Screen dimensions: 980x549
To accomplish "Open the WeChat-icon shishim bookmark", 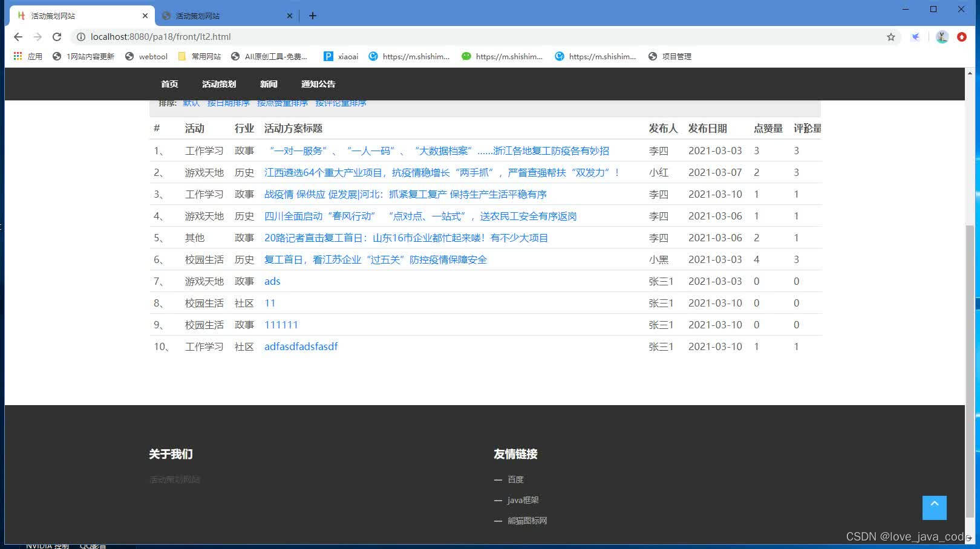I will 502,56.
